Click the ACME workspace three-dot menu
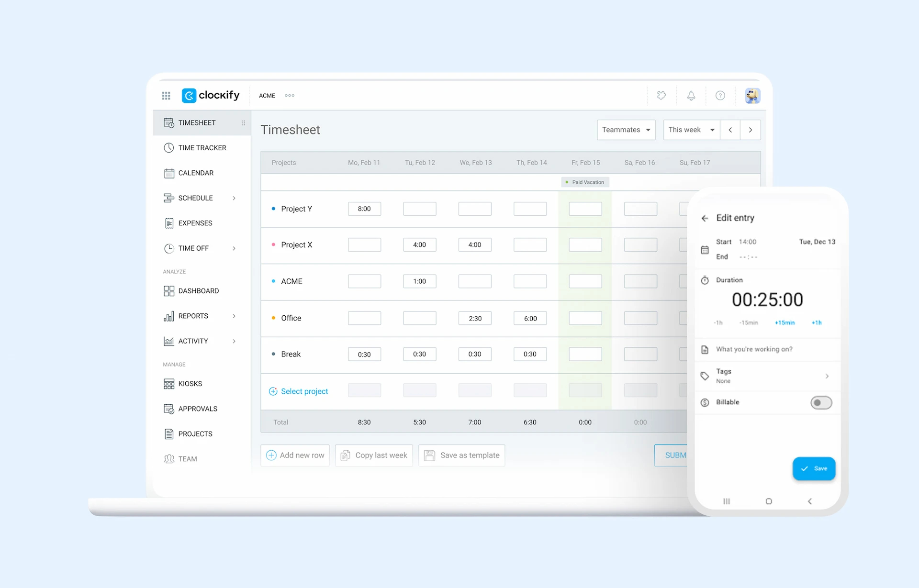 290,96
